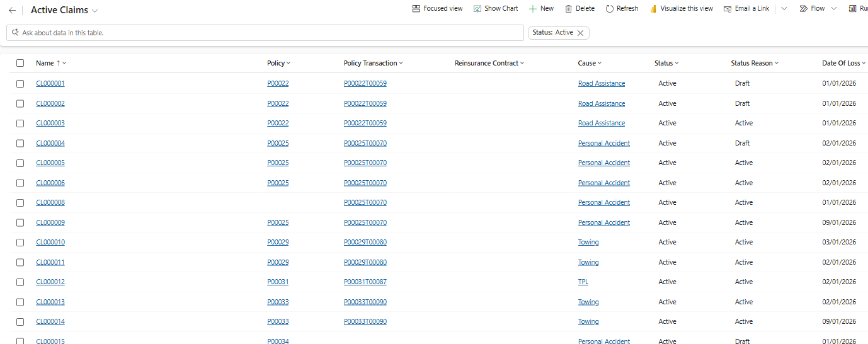Open Towing cause in the CL000010 row
Viewport: 868px width, 344px height.
tap(588, 242)
